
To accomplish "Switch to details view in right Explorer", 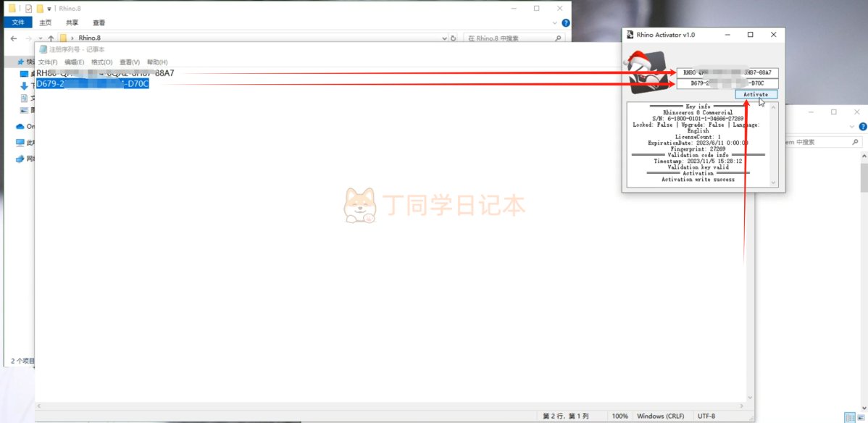I will pos(850,417).
